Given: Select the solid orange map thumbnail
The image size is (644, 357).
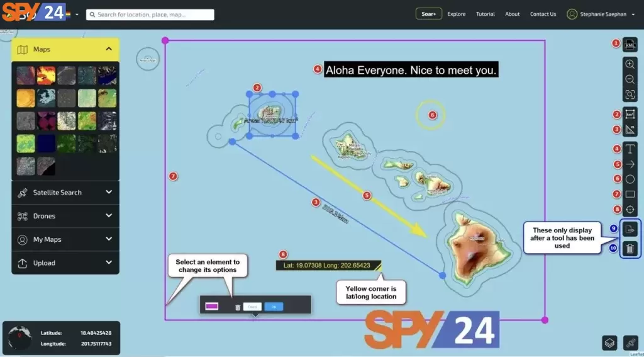Looking at the screenshot, I should [x=25, y=98].
